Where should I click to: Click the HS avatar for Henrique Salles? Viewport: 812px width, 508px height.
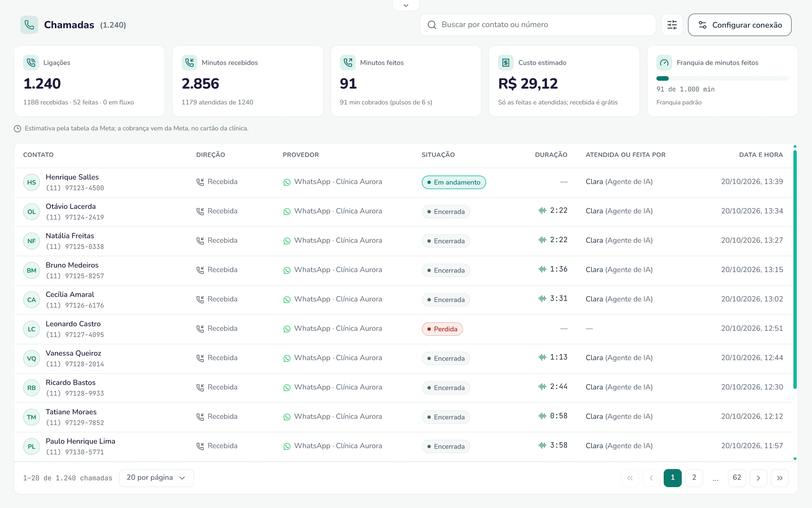pyautogui.click(x=32, y=182)
